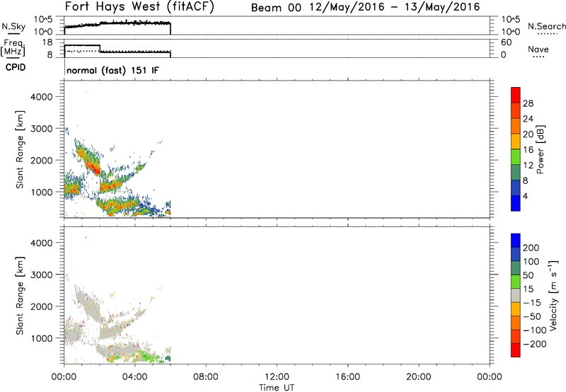Viewport: 566px width, 392px height.
Task: Click the 'normal (fast) 151 IF' text
Action: (x=112, y=70)
